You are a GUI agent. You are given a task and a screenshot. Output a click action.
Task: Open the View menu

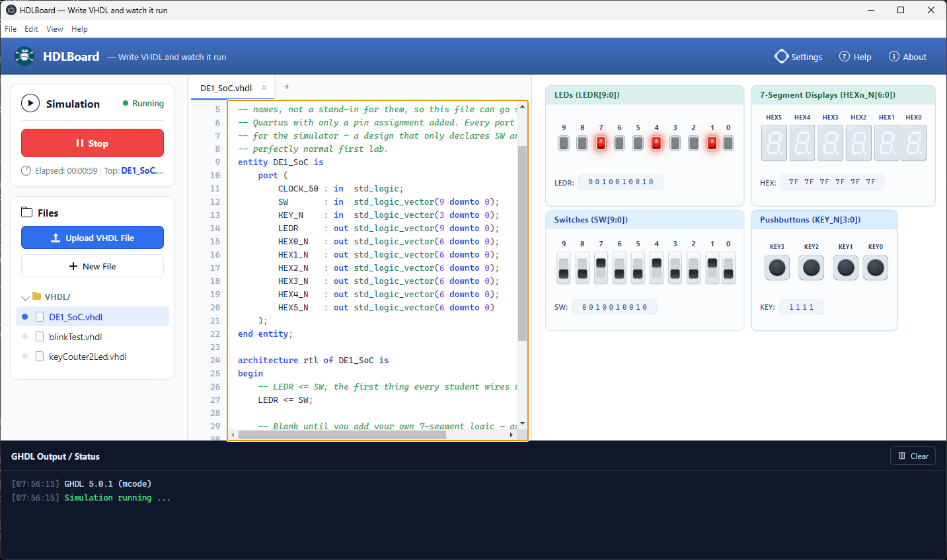coord(55,29)
